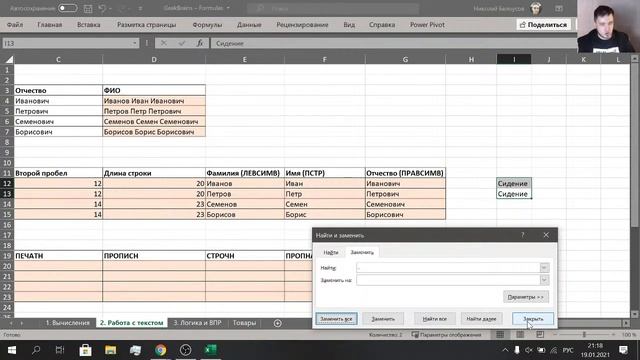Select cell Иванов Иван Иванович
This screenshot has width=640, height=360.
(154, 101)
